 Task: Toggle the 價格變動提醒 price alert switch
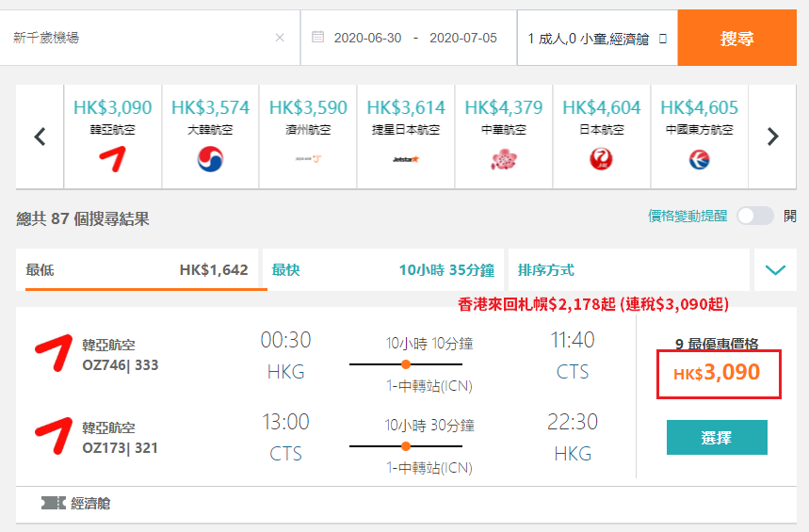pos(754,216)
